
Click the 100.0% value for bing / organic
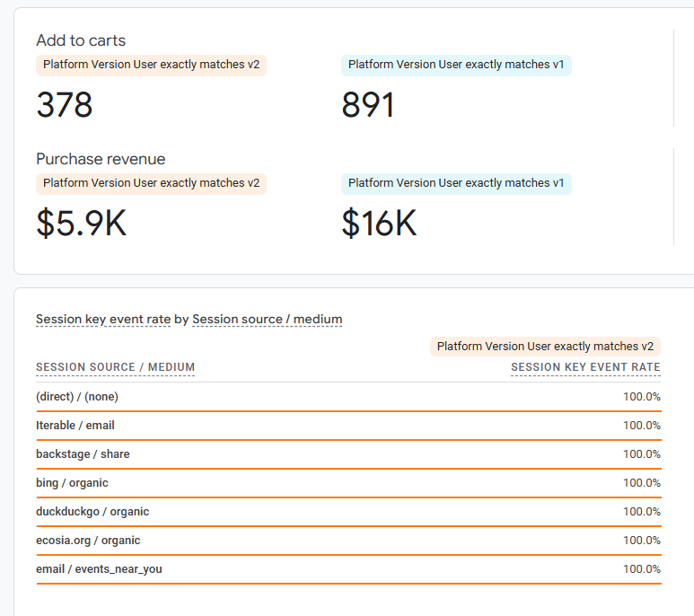click(x=642, y=483)
